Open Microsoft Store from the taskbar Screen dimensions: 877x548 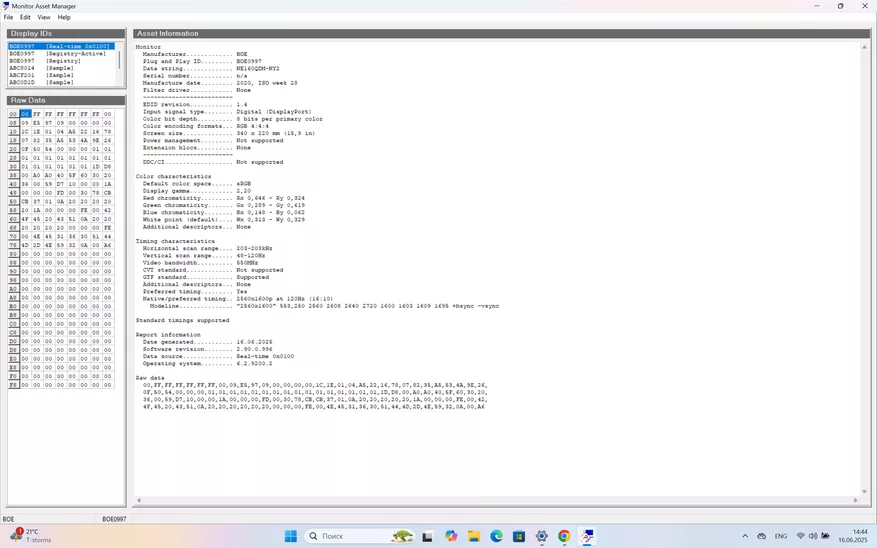pos(518,536)
